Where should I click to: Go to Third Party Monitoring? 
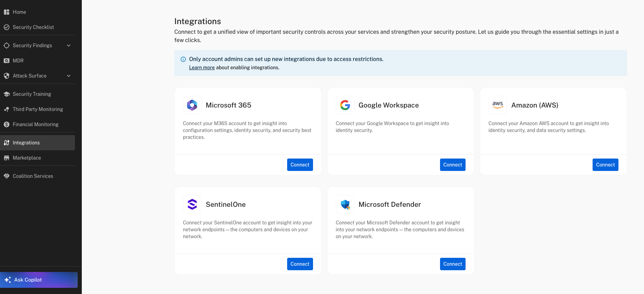(38, 109)
